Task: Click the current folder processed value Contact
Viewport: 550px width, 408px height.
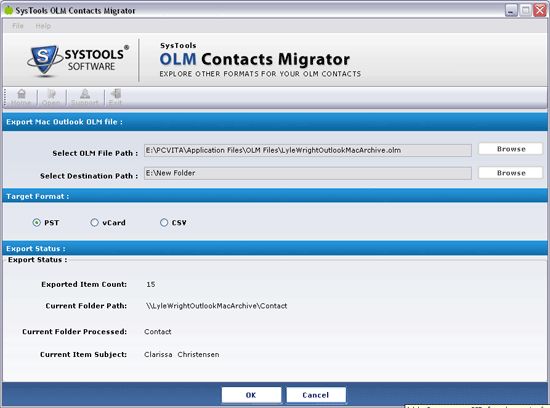Action: pyautogui.click(x=157, y=332)
